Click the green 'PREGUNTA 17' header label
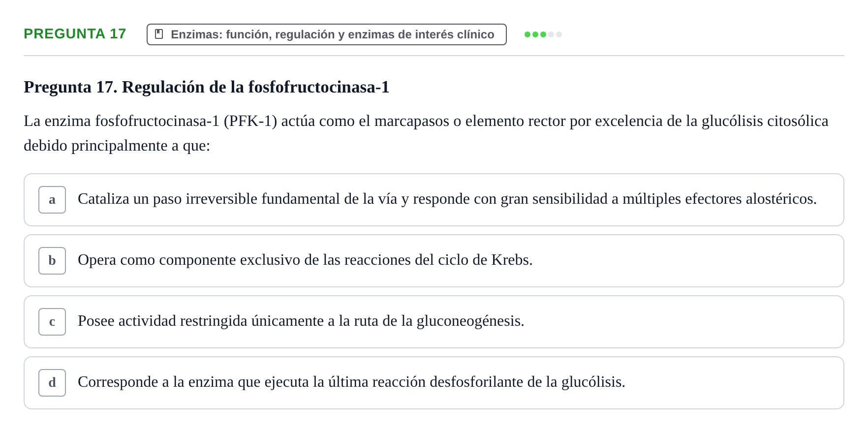Screen dimensions: 868x434 [x=75, y=33]
